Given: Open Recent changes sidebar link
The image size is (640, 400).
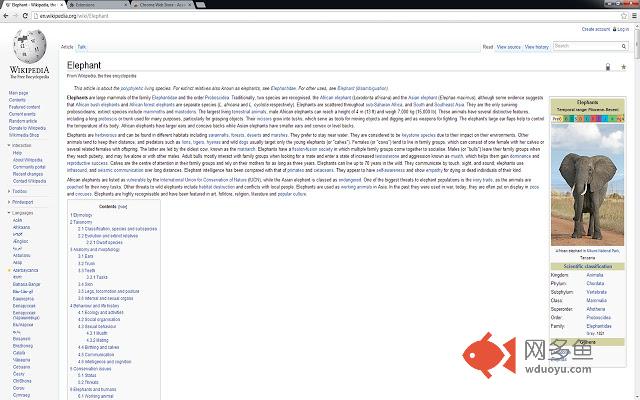Looking at the screenshot, I should click(28, 174).
